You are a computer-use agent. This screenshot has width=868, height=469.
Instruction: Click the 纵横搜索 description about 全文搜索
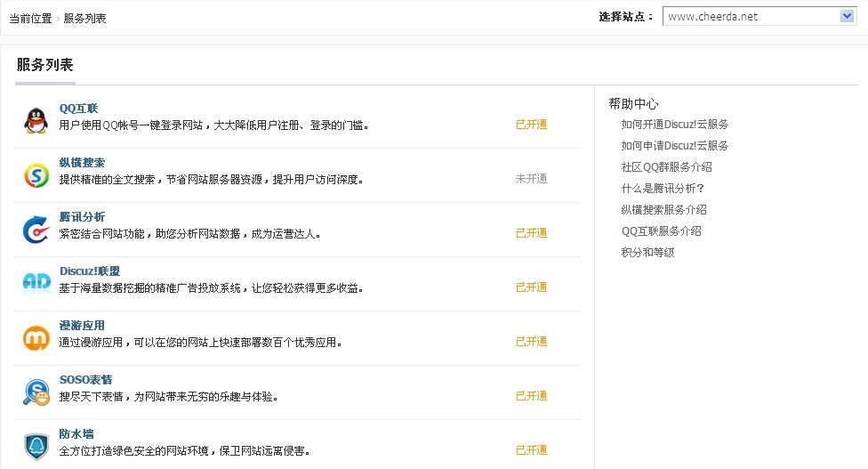(x=211, y=180)
